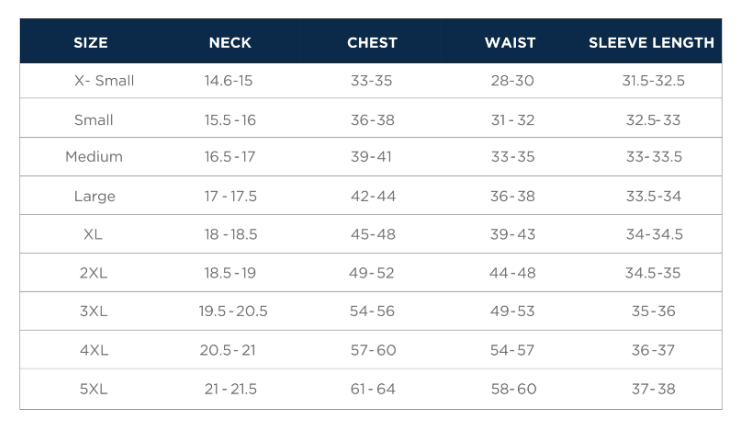Select the WAIST column header
This screenshot has width=744, height=434.
[x=510, y=43]
